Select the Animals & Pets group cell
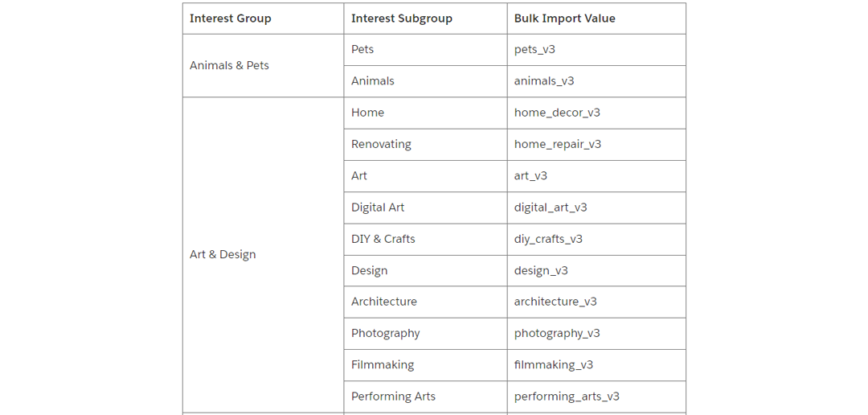Viewport: 868px width, 415px height. pyautogui.click(x=229, y=65)
